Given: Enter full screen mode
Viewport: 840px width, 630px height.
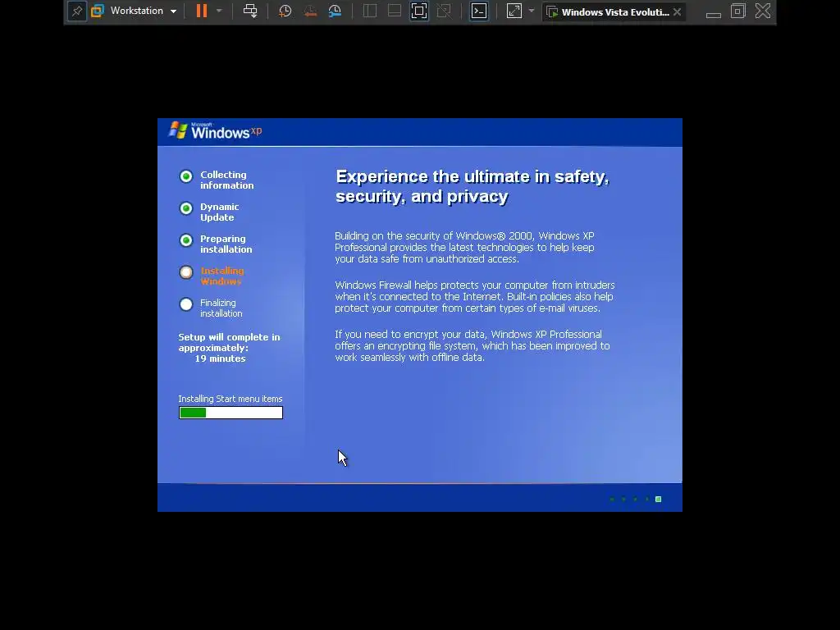Looking at the screenshot, I should [x=419, y=11].
